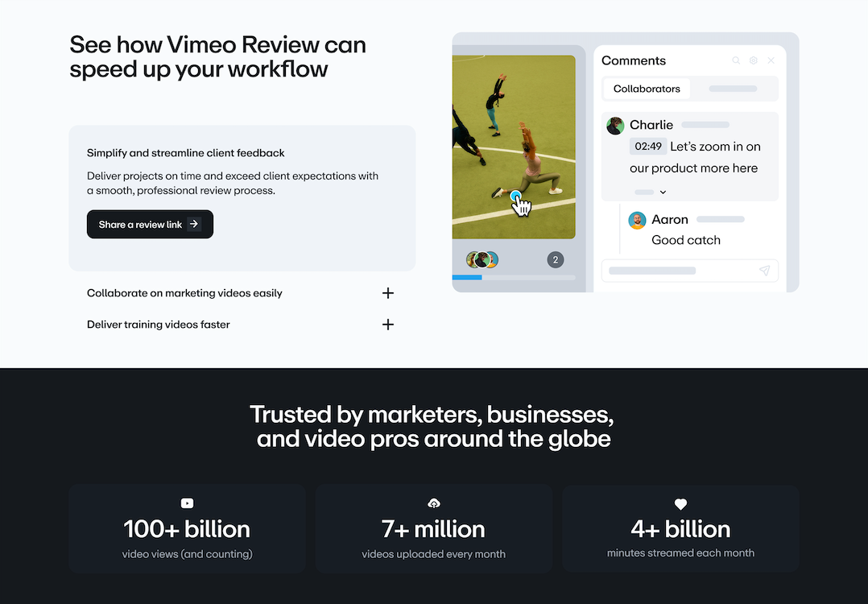
Task: Click the text minutes streamed each month
Action: [680, 552]
